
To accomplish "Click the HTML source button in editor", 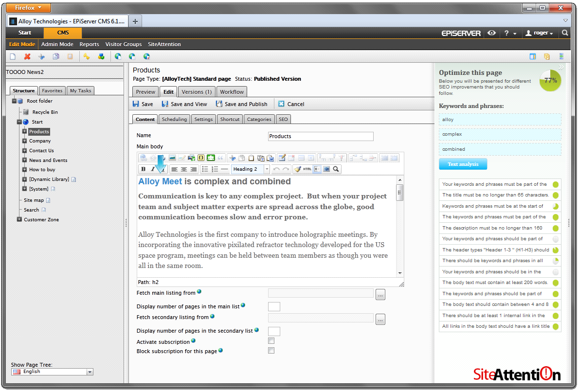I will [x=307, y=169].
